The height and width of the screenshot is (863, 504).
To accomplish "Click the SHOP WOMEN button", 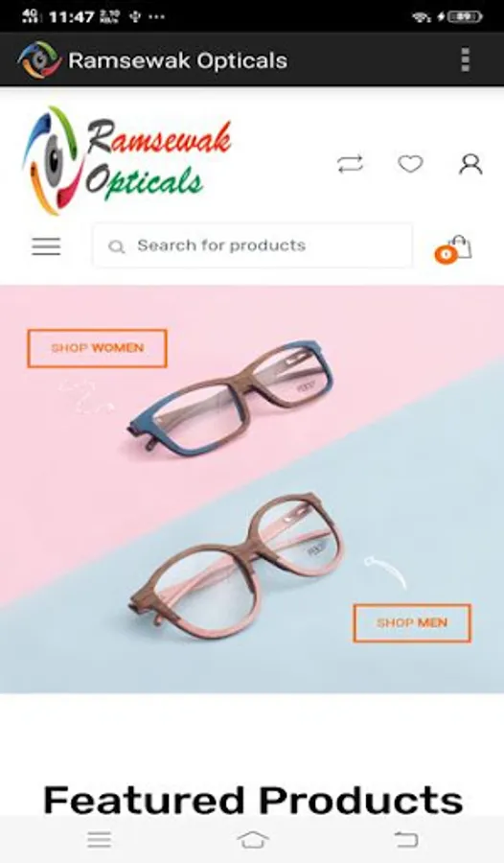I will pos(97,348).
